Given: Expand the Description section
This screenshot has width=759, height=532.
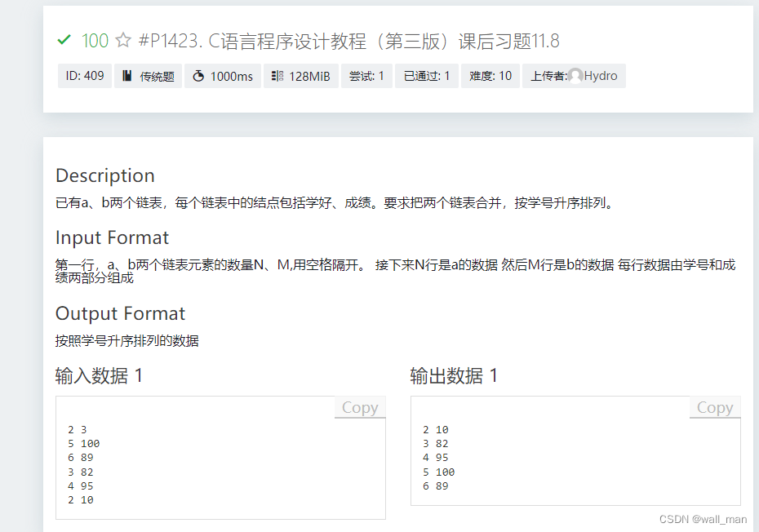Looking at the screenshot, I should click(104, 175).
